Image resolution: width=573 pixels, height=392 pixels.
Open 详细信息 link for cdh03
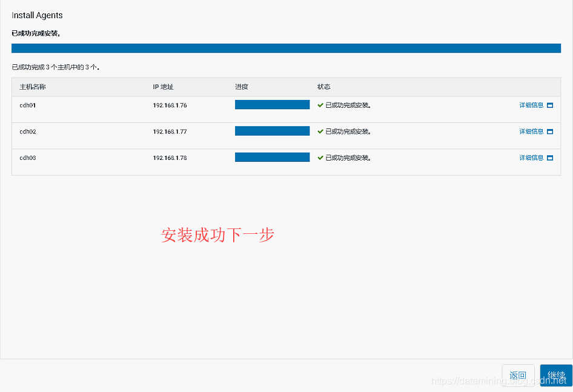(531, 158)
